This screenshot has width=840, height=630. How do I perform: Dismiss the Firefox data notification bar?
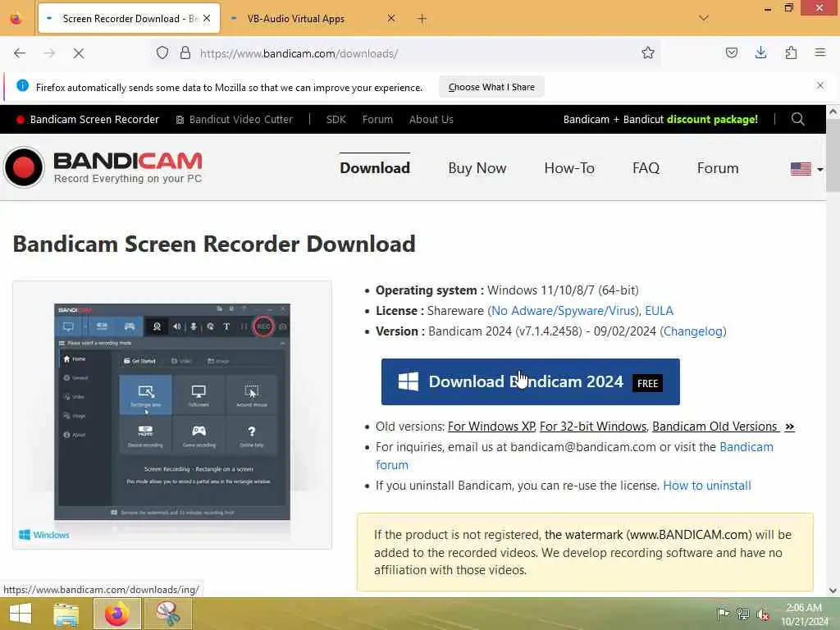pos(820,85)
